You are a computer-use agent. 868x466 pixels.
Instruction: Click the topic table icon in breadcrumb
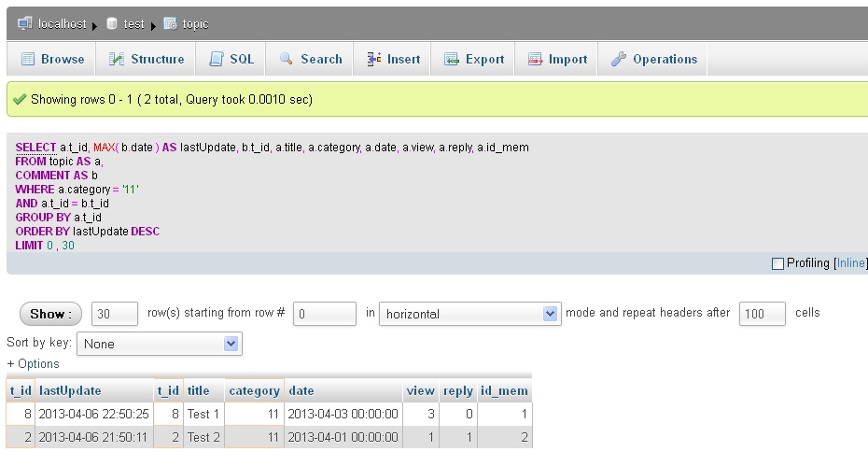(171, 23)
